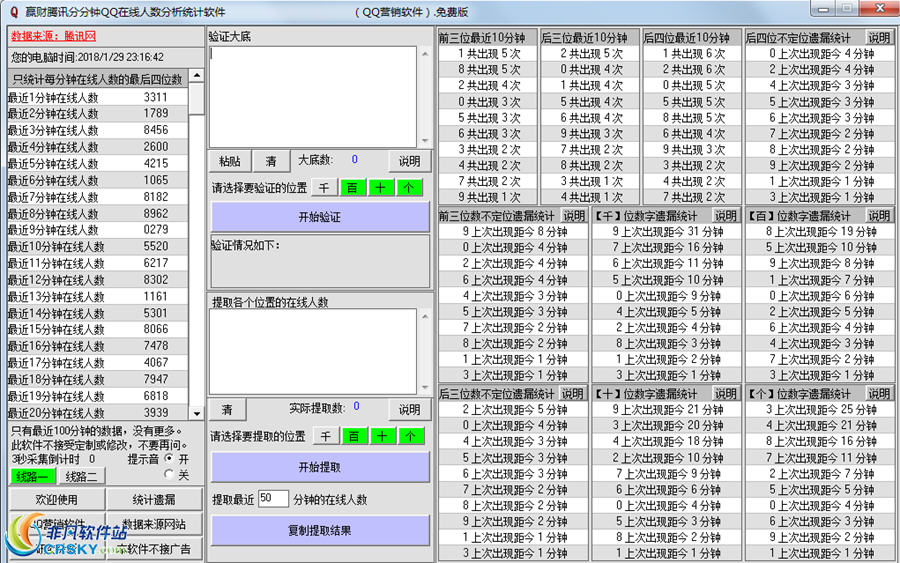The width and height of the screenshot is (900, 563).
Task: Click the online-count list scroll-down arrow
Action: [x=197, y=413]
